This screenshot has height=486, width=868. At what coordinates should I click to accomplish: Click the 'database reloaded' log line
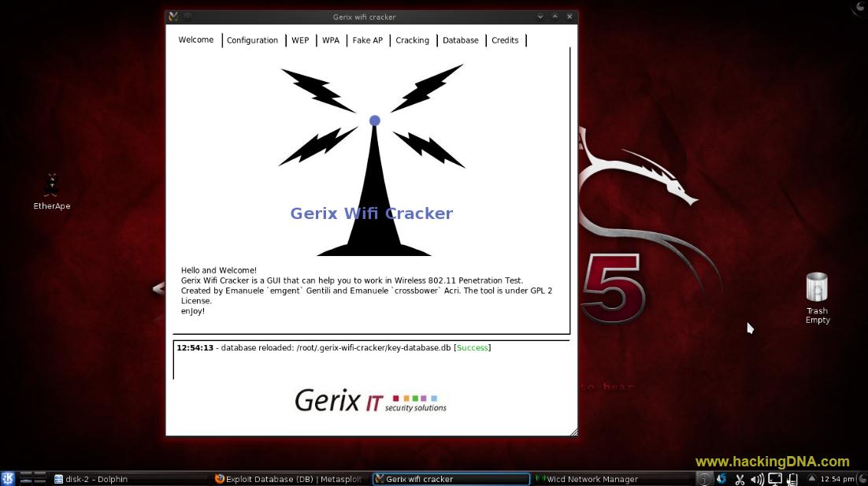(x=334, y=347)
